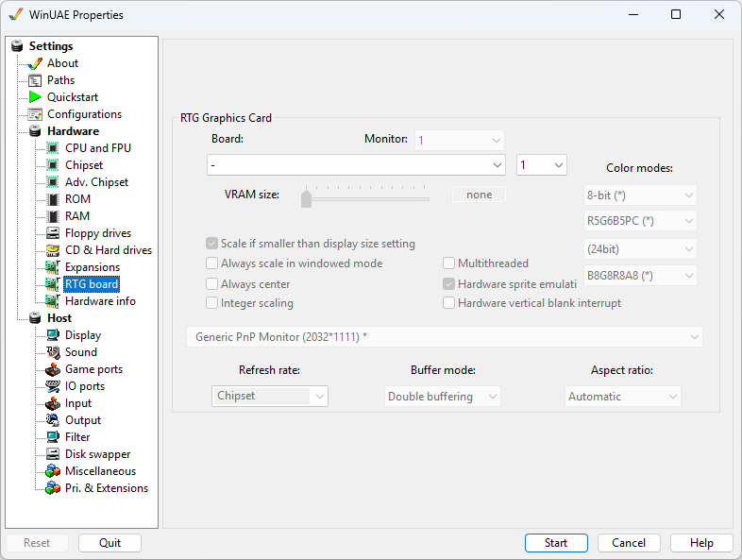The width and height of the screenshot is (742, 560).
Task: Click the Pri. & Extensions icon
Action: pyautogui.click(x=53, y=488)
